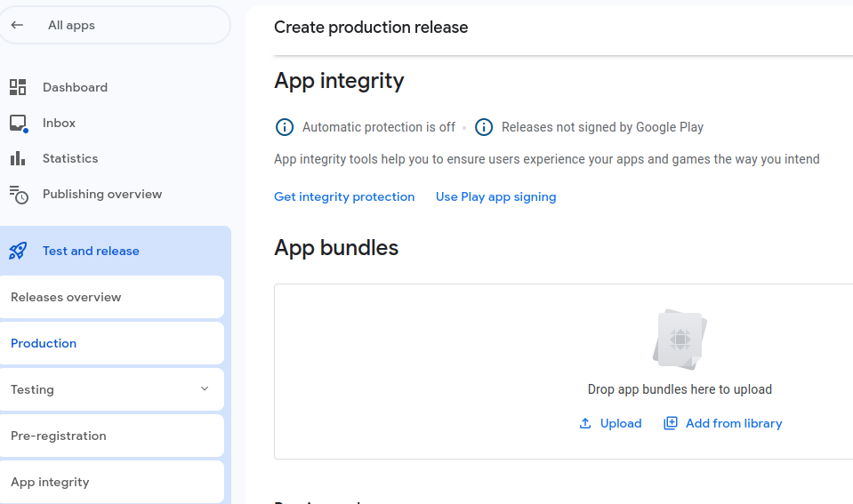The width and height of the screenshot is (853, 504).
Task: Click the Test and release rocket icon
Action: pyautogui.click(x=18, y=251)
